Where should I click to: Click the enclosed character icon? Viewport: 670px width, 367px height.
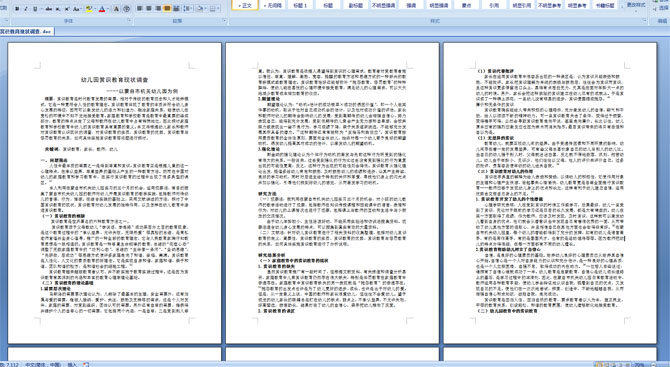click(x=126, y=9)
